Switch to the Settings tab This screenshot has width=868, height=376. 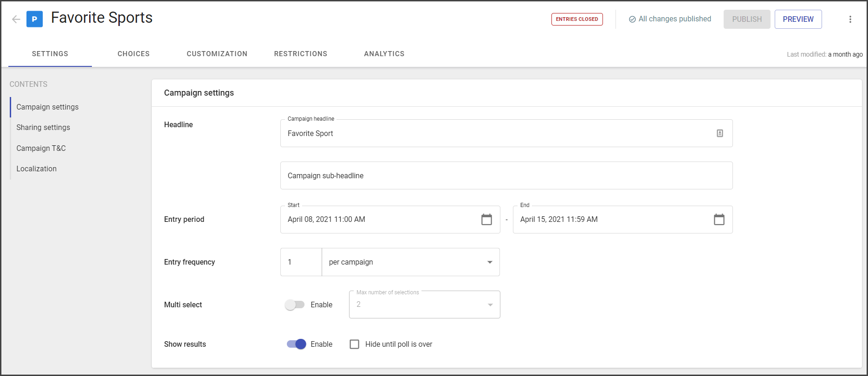[50, 54]
